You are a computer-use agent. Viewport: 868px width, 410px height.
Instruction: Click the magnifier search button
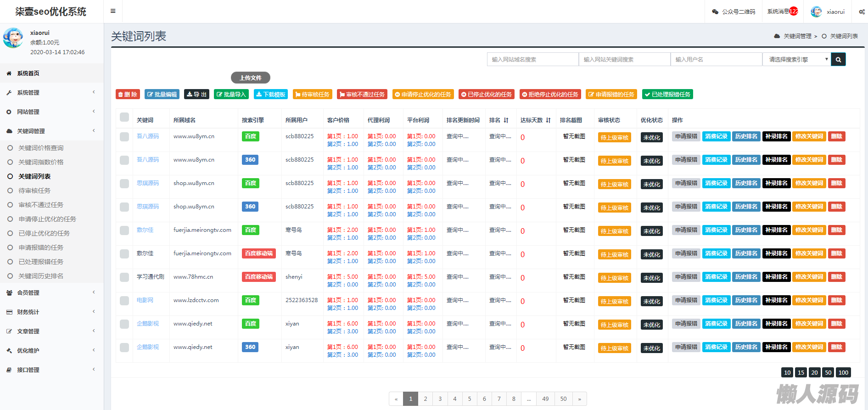coord(838,59)
